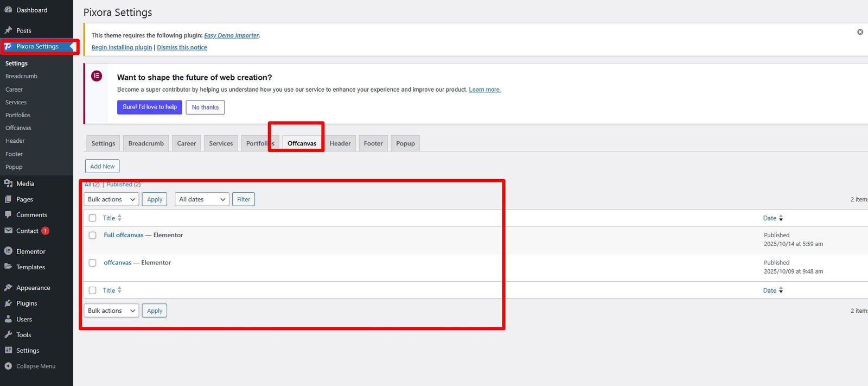Viewport: 868px width, 386px height.
Task: Dismiss the plugin notice with close icon
Action: pos(860,32)
